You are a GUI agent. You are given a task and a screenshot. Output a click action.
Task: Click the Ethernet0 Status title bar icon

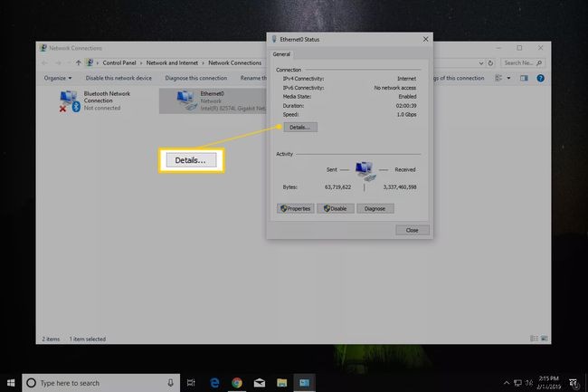(274, 39)
